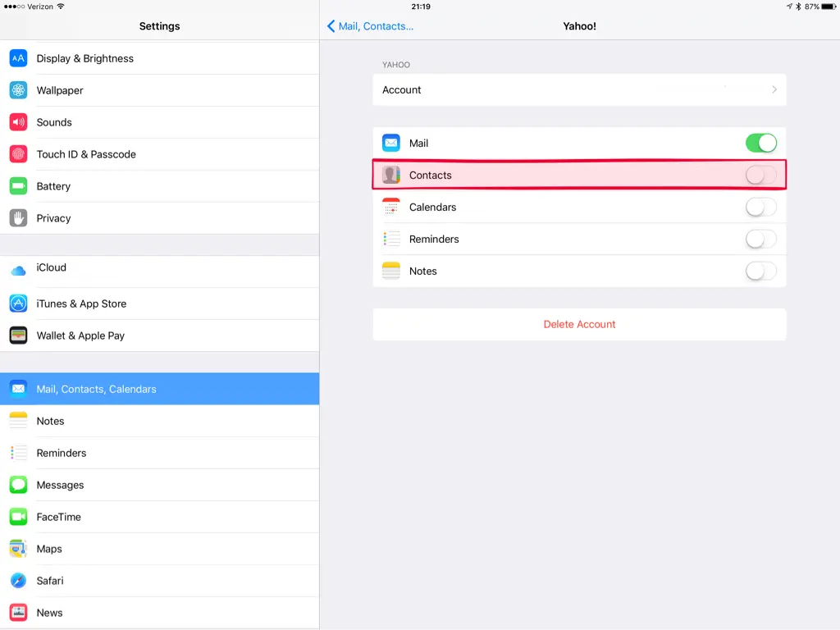The height and width of the screenshot is (630, 840).
Task: Open Wallpaper settings icon
Action: click(18, 90)
